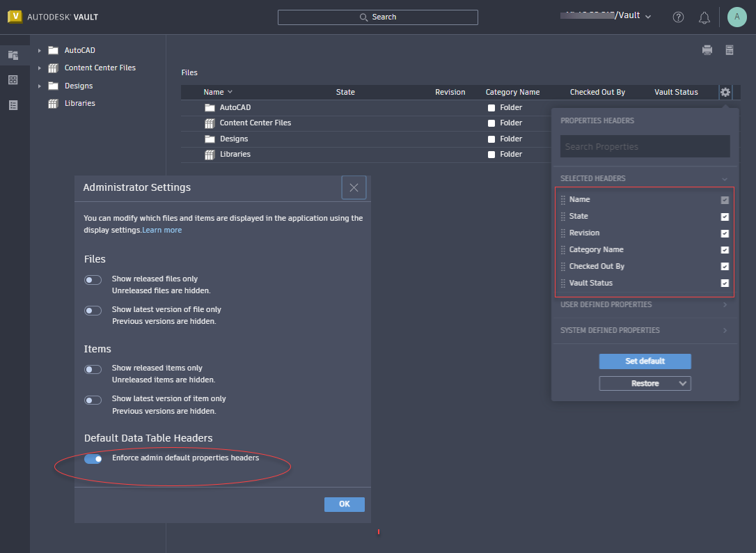Expand the Designs tree node arrow
This screenshot has width=756, height=553.
(40, 86)
